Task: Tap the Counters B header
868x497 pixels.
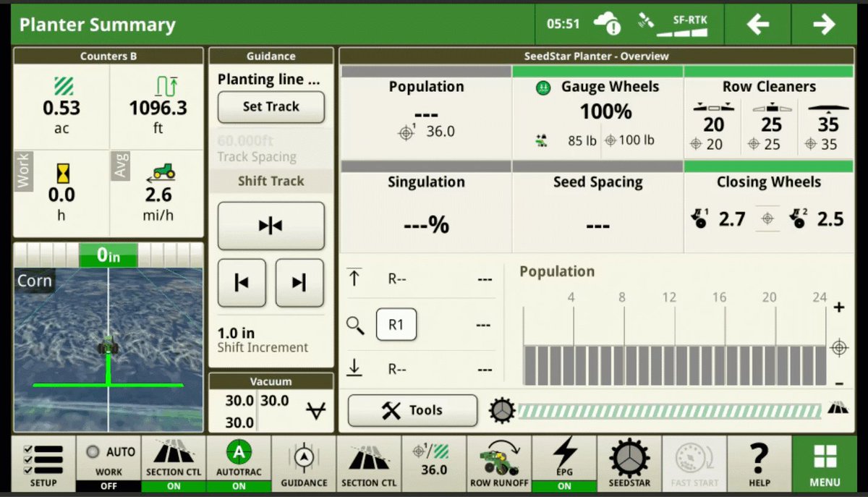Action: [109, 56]
